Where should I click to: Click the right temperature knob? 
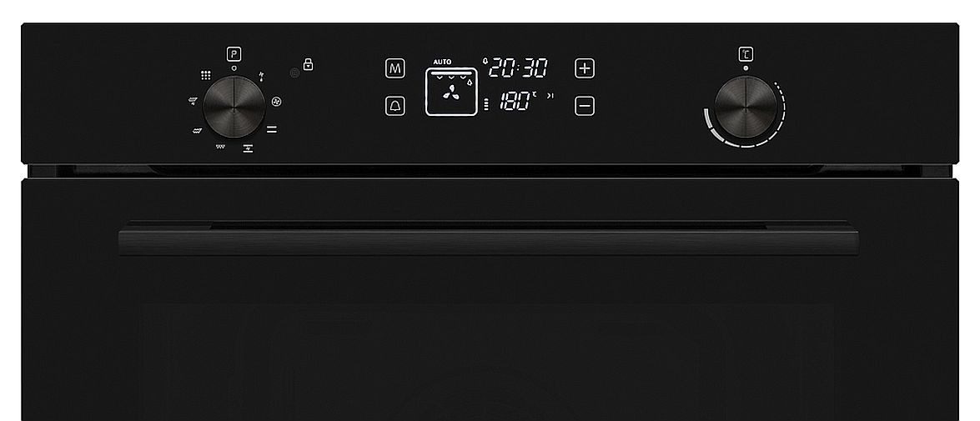pos(746,107)
